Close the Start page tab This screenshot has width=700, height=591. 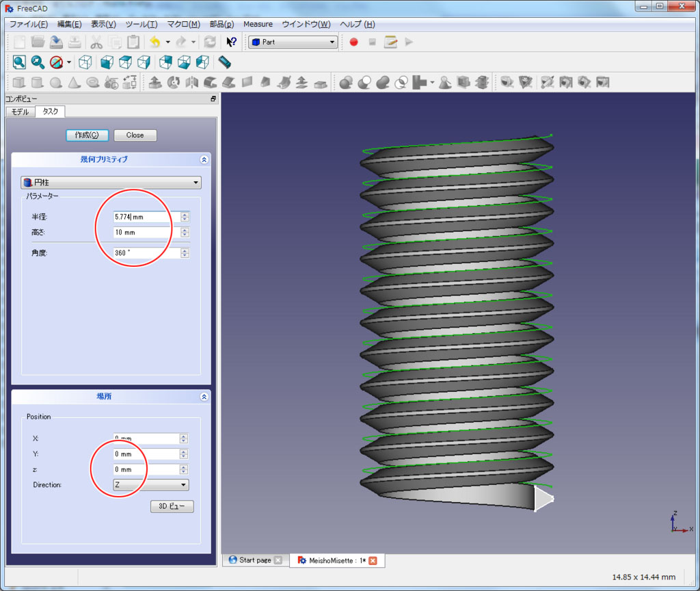[x=278, y=560]
